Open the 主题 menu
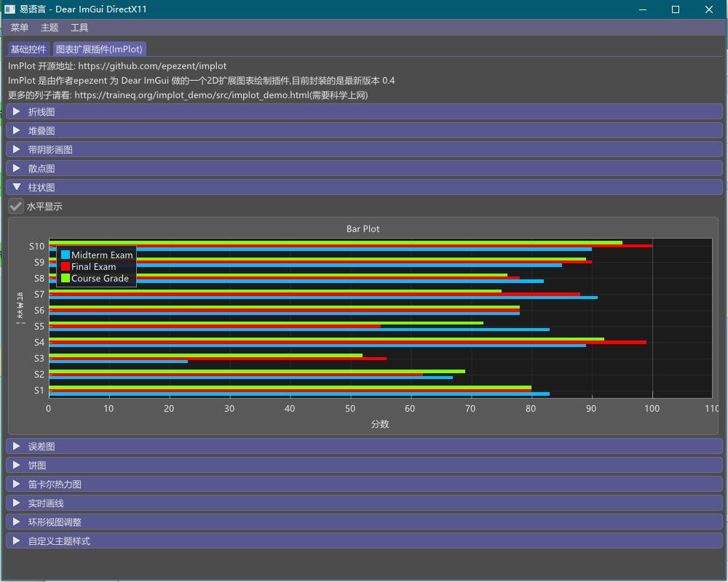The width and height of the screenshot is (728, 582). coord(50,28)
